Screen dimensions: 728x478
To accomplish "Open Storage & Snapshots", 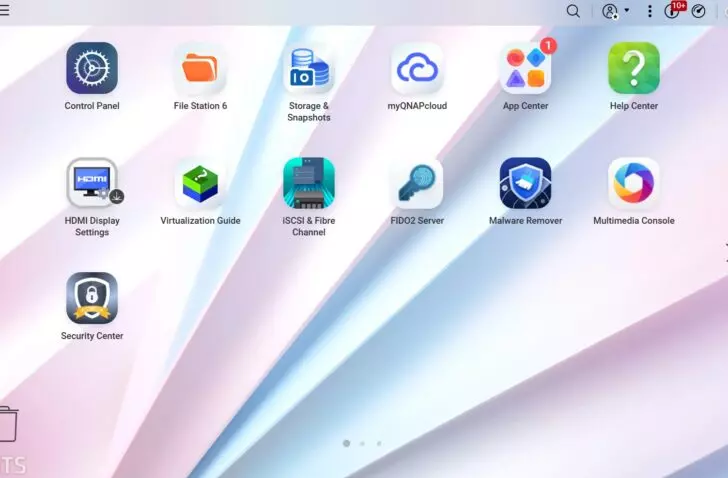I will 309,68.
